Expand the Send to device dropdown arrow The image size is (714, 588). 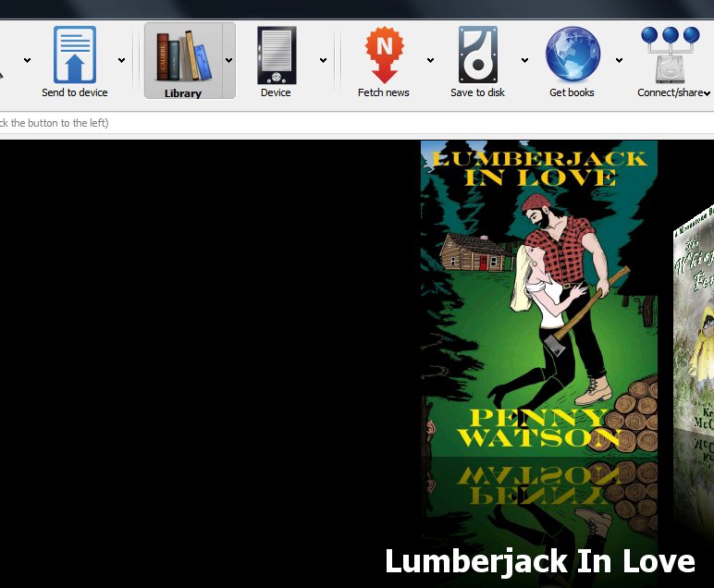[x=121, y=60]
